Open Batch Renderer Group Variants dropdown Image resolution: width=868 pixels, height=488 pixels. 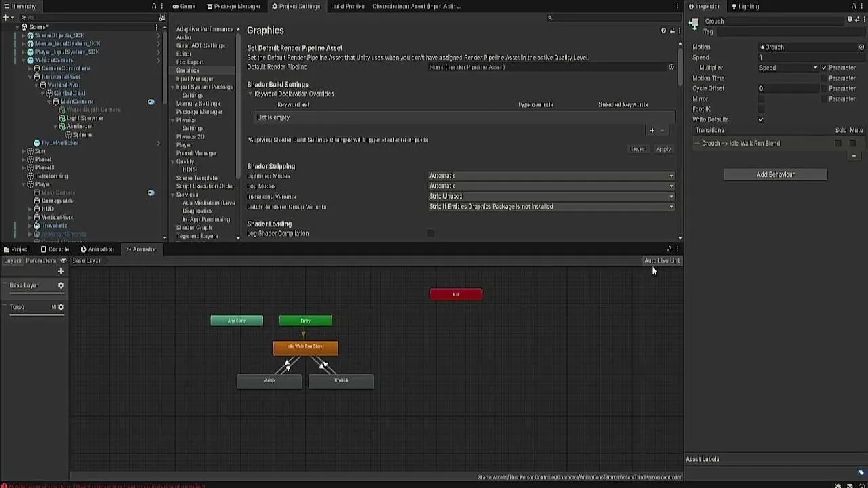point(551,207)
